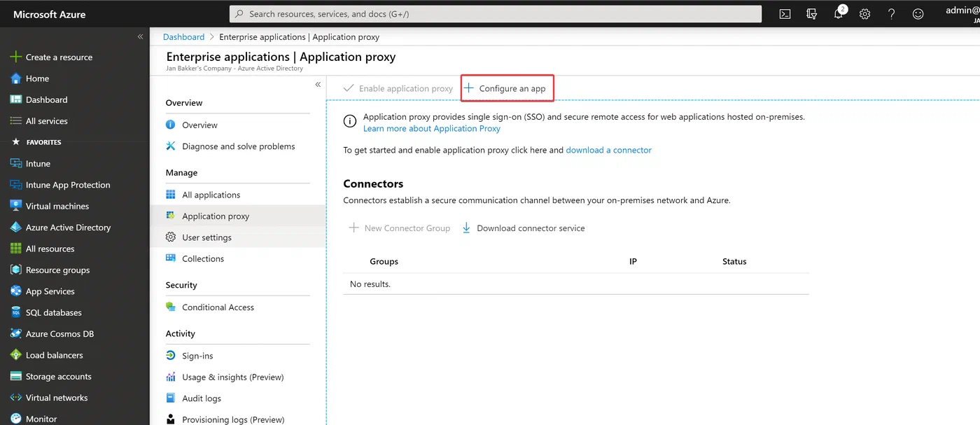Screen dimensions: 980x425
Task: Click the Conditional Access shield icon
Action: pyautogui.click(x=170, y=307)
